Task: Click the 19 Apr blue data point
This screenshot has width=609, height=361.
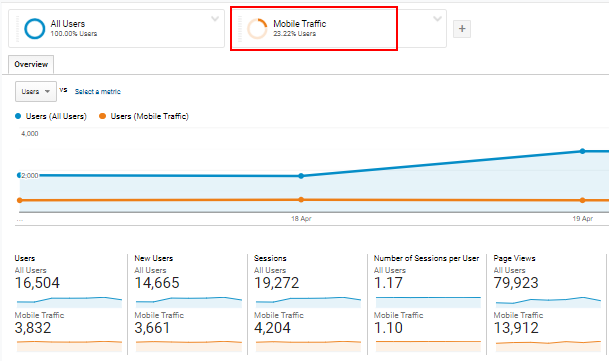Action: [582, 151]
